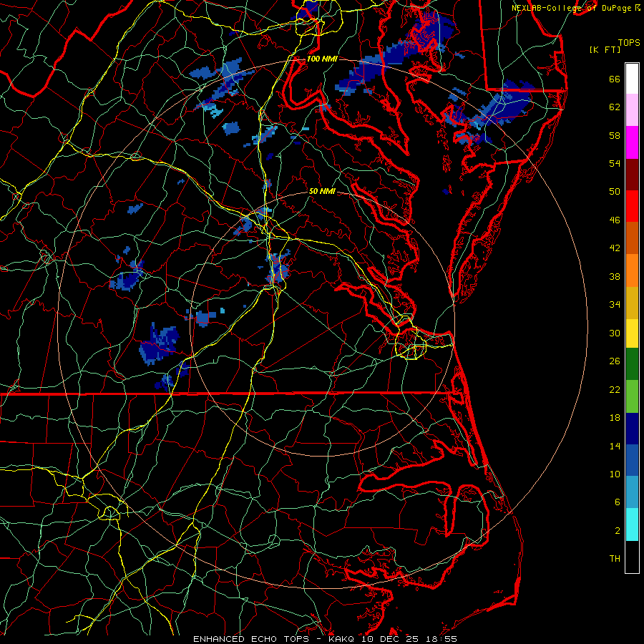
Task: Click the "62" legend value
Action: click(x=615, y=107)
